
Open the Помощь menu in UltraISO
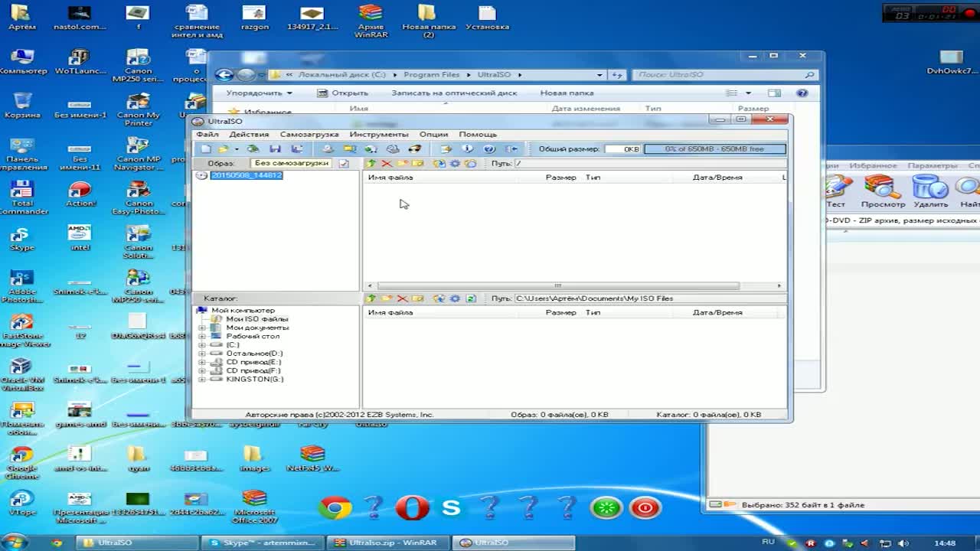click(x=478, y=134)
